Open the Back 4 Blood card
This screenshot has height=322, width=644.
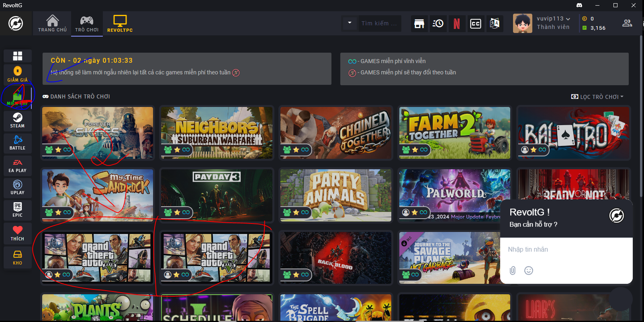pyautogui.click(x=335, y=258)
